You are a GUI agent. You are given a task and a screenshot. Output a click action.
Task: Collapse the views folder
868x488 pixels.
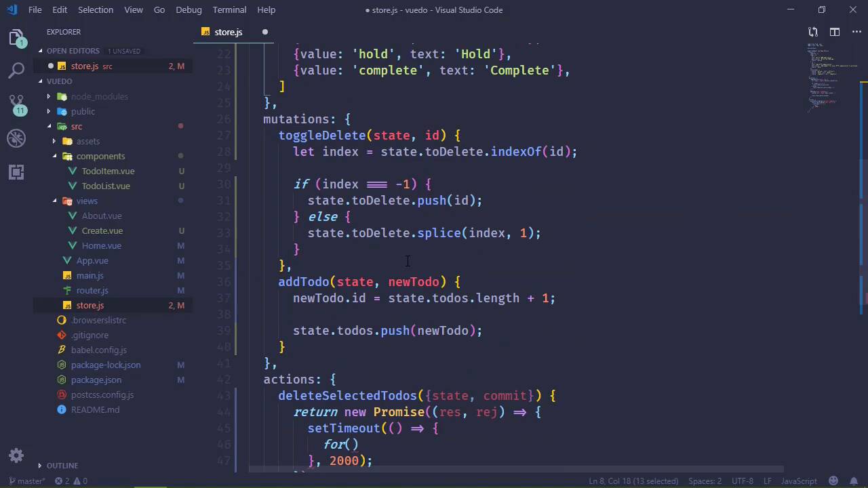point(54,201)
